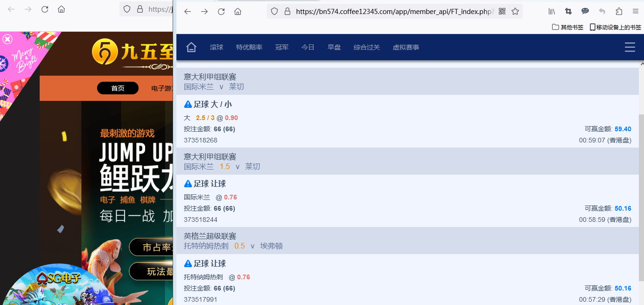Image resolution: width=644 pixels, height=305 pixels.
Task: Click the home icon in the blue site navbar
Action: click(x=191, y=47)
